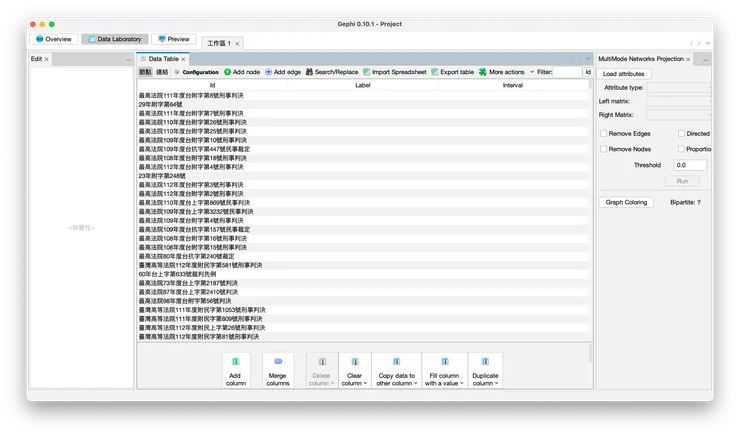Close the Data Table panel tab
The image size is (740, 436).
click(x=184, y=59)
